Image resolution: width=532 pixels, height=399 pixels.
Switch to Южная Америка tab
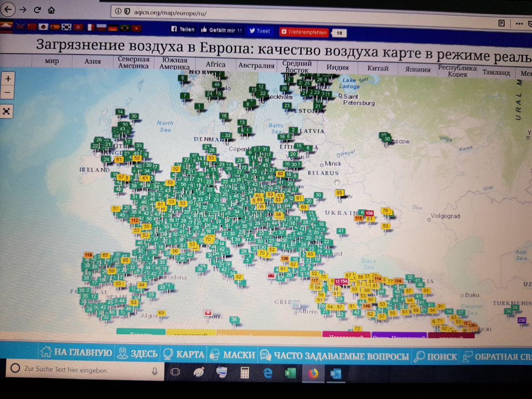[x=175, y=63]
